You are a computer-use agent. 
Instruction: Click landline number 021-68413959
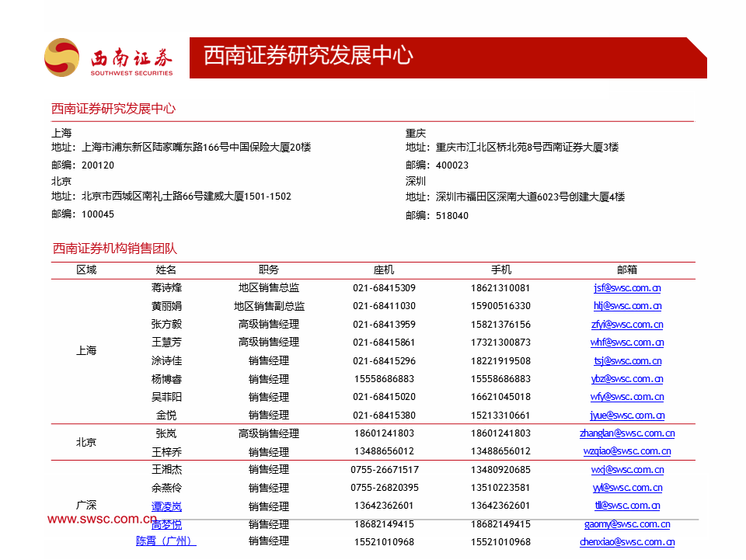point(384,325)
